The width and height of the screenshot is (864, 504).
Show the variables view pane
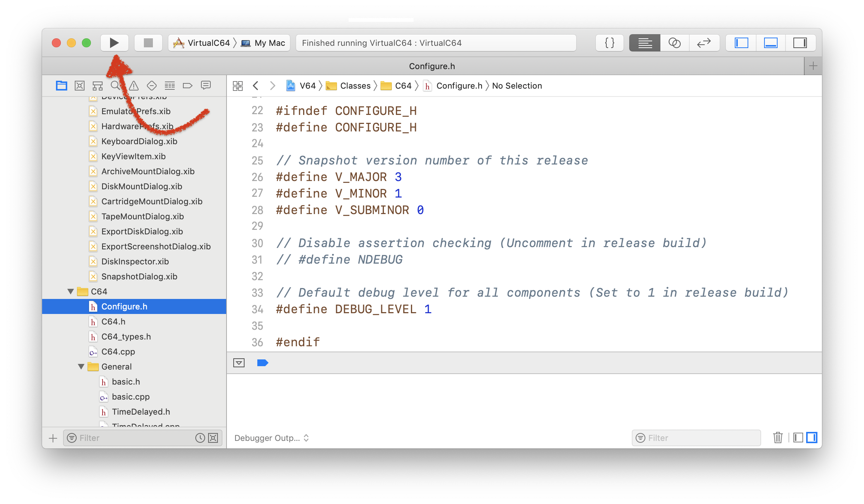[799, 438]
